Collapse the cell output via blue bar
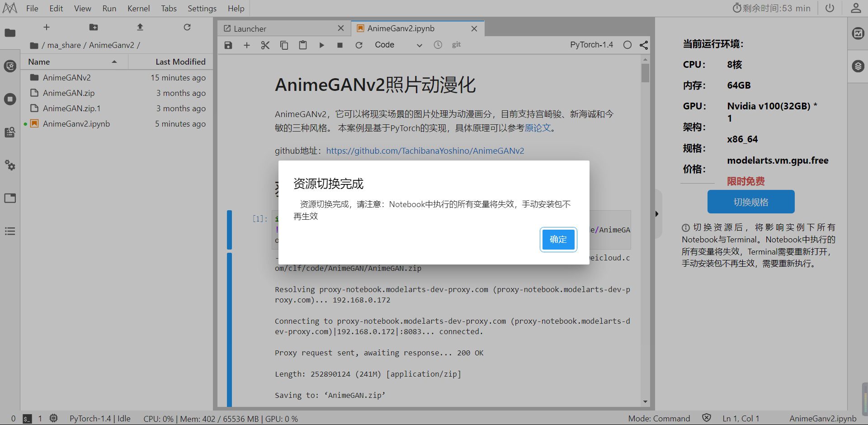This screenshot has width=868, height=425. pos(229,330)
